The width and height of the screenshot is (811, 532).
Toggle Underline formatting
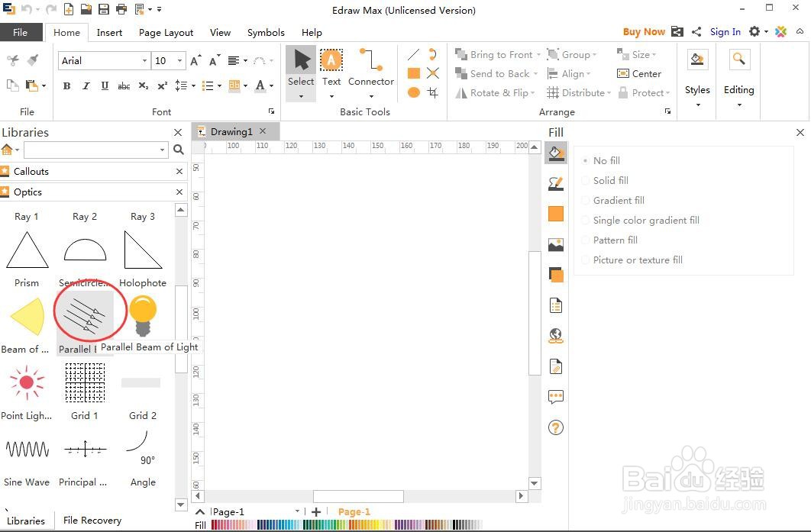pyautogui.click(x=105, y=85)
